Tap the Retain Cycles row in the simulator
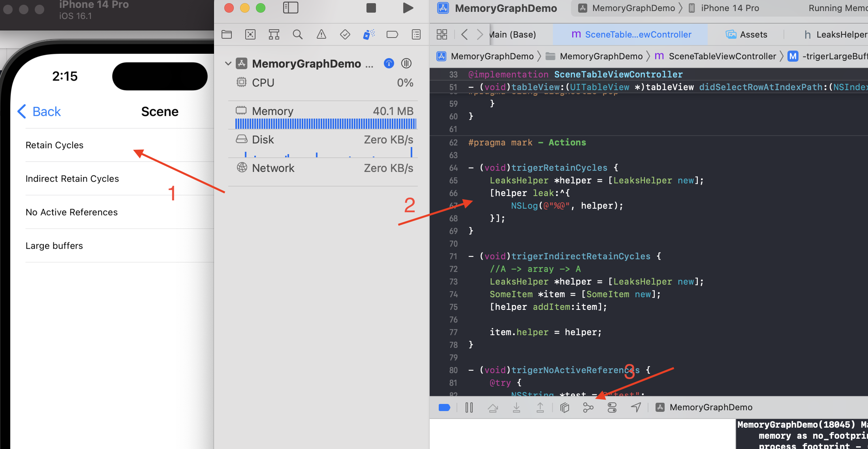Image resolution: width=868 pixels, height=449 pixels. [x=54, y=145]
